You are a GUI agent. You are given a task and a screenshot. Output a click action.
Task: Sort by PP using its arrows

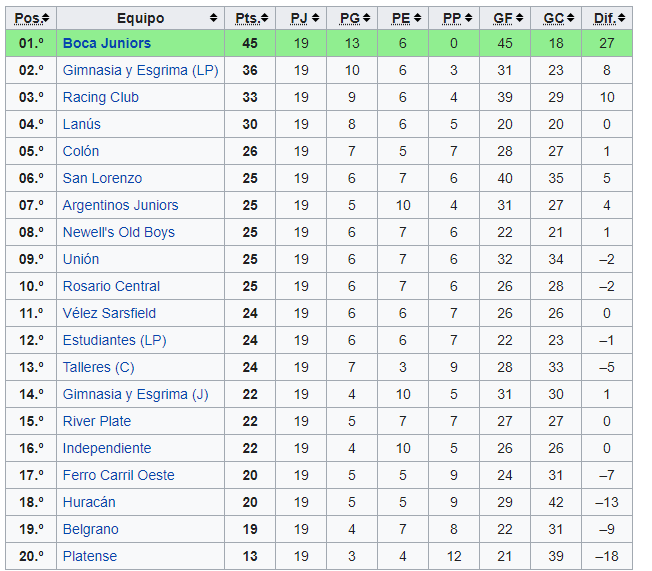pos(469,18)
